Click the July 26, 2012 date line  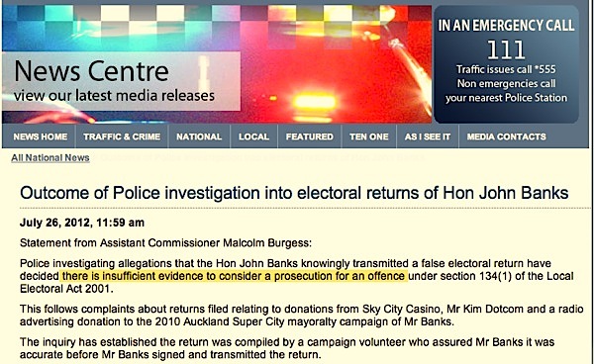pos(82,223)
